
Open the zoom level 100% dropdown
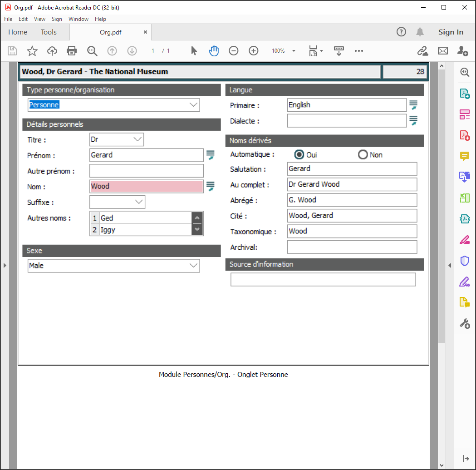(294, 51)
